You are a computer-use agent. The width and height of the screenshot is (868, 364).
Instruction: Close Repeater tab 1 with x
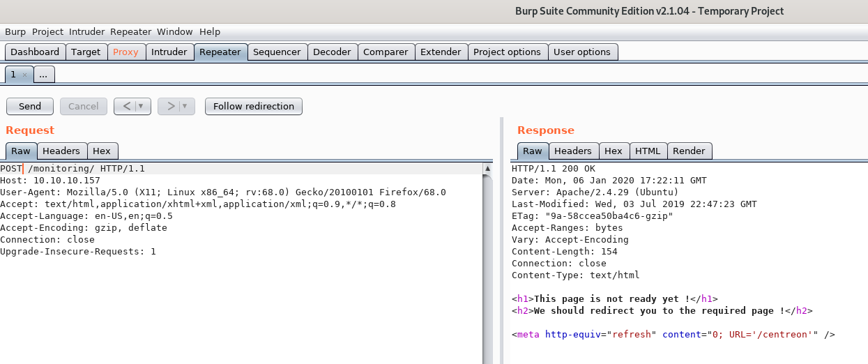click(x=24, y=75)
